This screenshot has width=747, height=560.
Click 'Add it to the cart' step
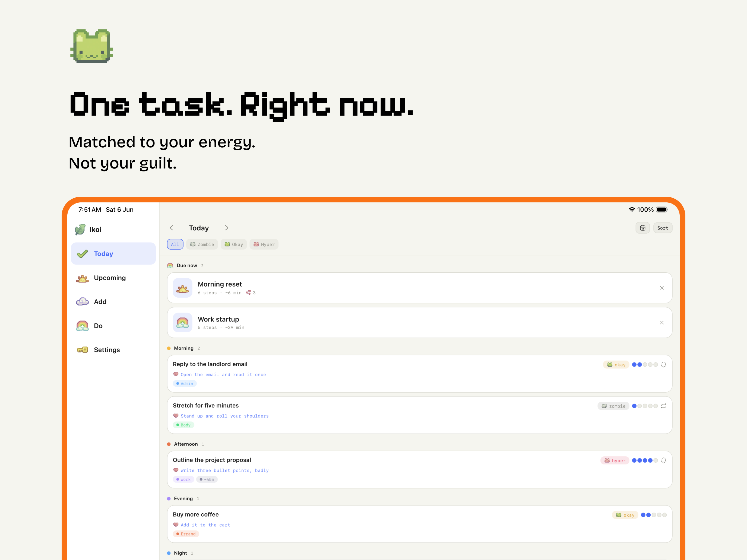(205, 524)
